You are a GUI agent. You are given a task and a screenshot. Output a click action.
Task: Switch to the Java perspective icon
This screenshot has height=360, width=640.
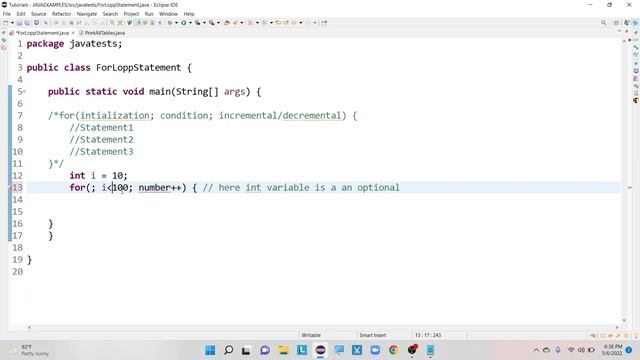pyautogui.click(x=627, y=23)
